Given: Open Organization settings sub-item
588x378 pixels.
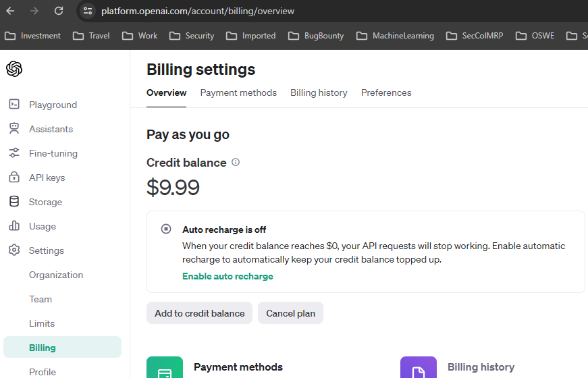Looking at the screenshot, I should coord(56,275).
